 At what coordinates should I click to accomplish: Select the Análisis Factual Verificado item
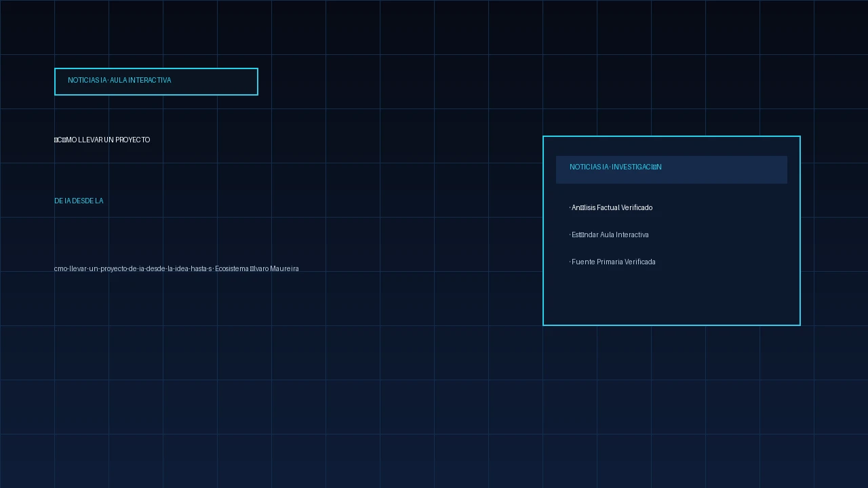tap(611, 207)
